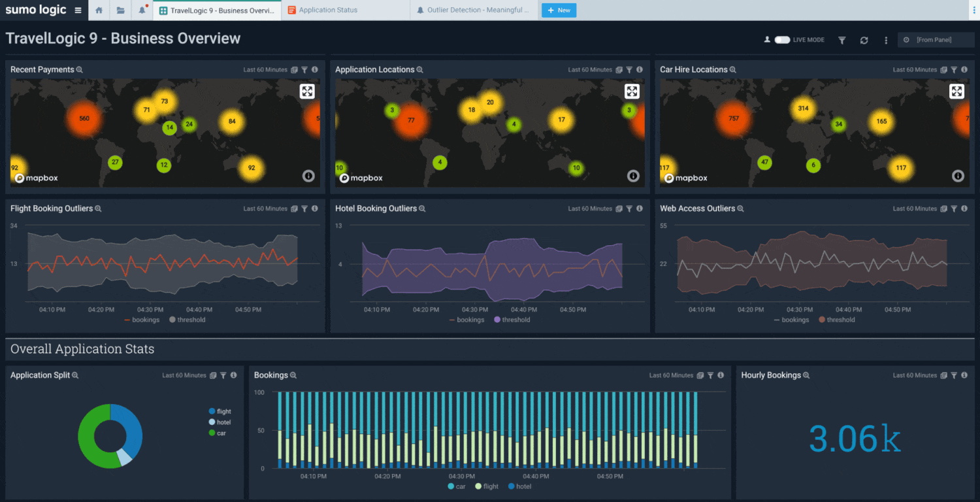
Task: Click the Overall Application Stats section heading
Action: [82, 349]
